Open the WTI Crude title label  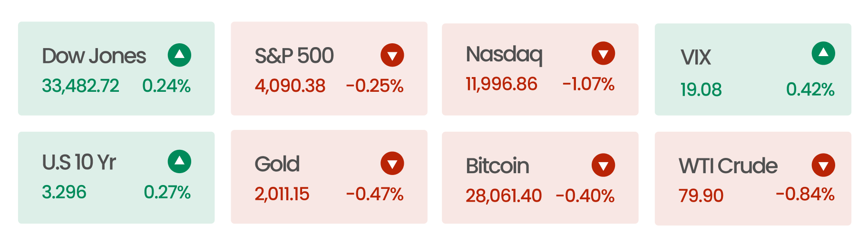pos(728,166)
